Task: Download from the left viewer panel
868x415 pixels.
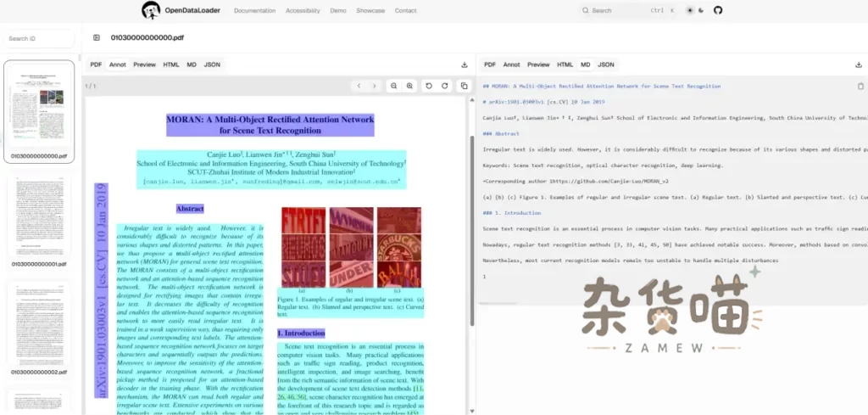Action: pyautogui.click(x=464, y=64)
